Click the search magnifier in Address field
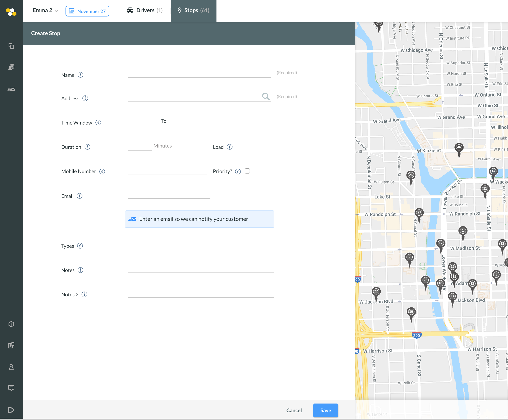This screenshot has height=420, width=508. tap(266, 96)
